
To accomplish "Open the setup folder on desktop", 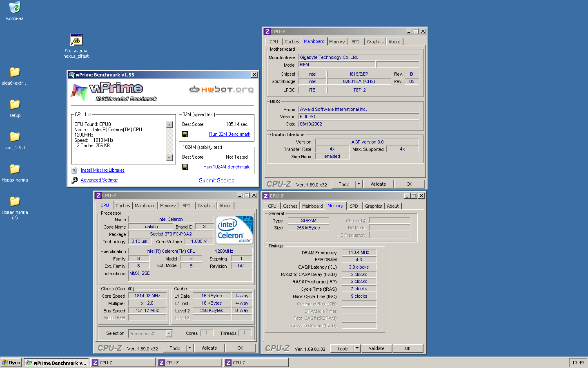I will (x=15, y=104).
